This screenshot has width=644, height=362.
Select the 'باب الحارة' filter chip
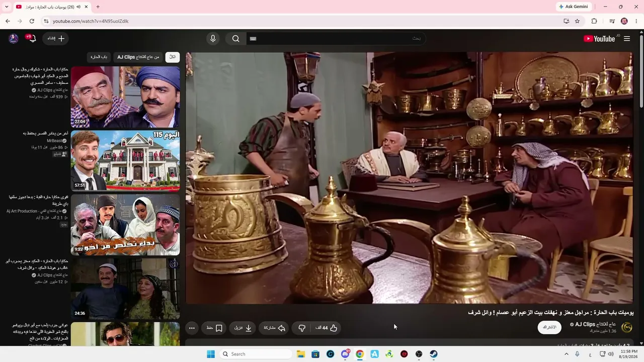(99, 57)
